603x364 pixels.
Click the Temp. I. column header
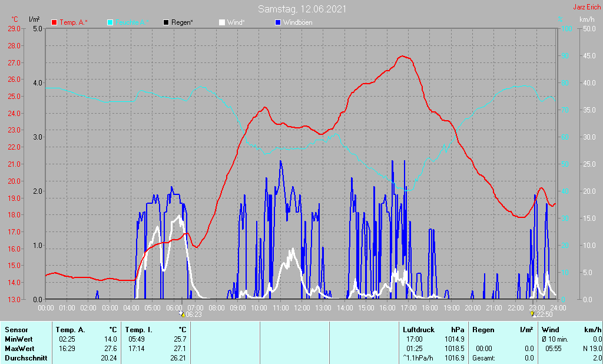[139, 330]
